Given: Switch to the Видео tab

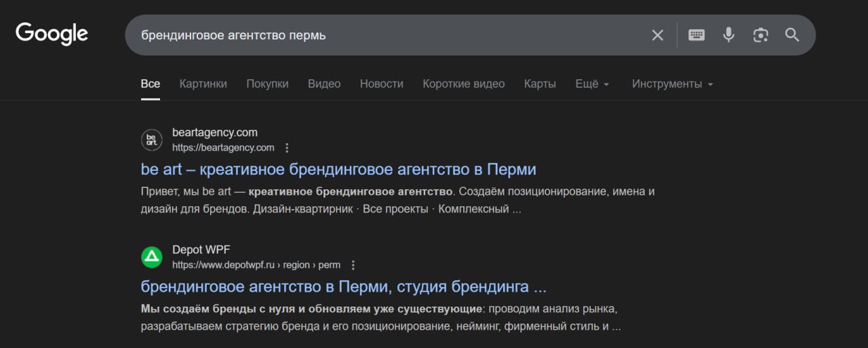Looking at the screenshot, I should [324, 83].
